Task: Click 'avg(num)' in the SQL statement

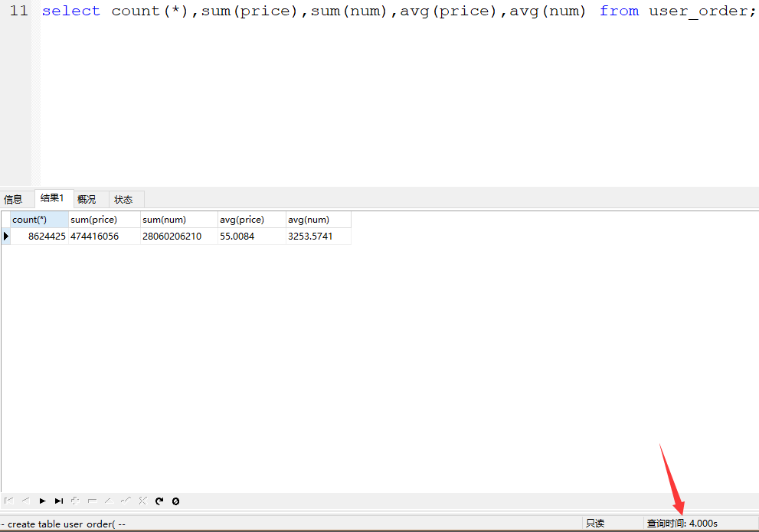Action: (548, 11)
